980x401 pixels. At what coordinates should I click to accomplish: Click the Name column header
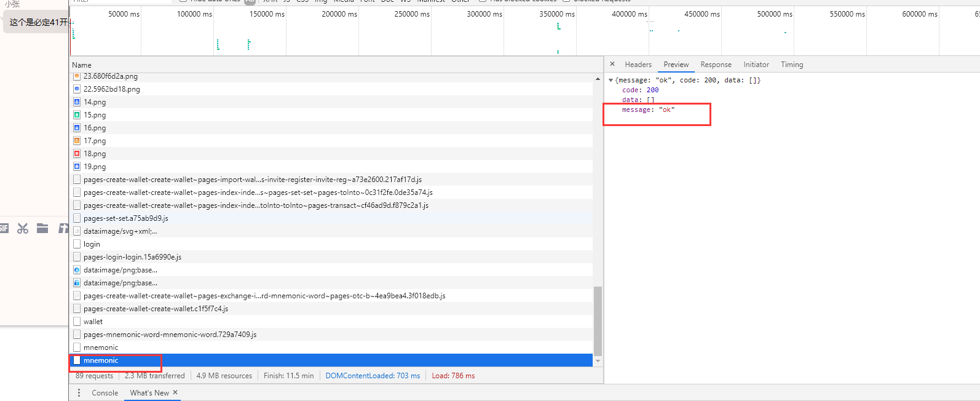tap(82, 65)
